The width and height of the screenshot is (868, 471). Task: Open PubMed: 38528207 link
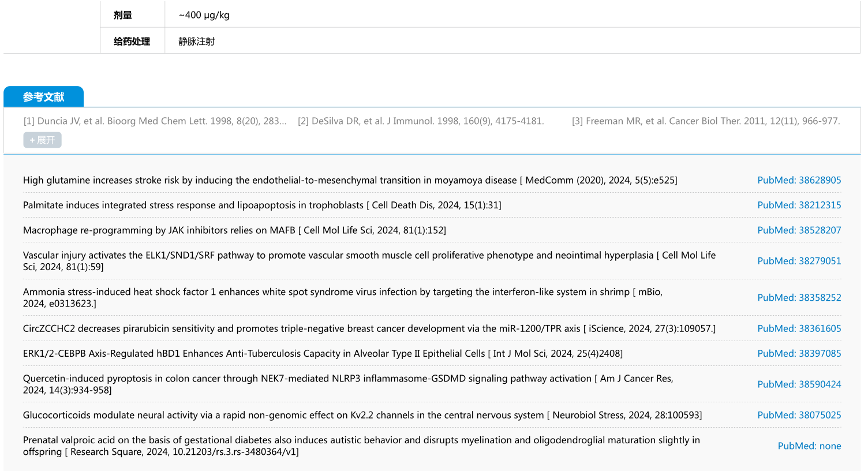(x=799, y=230)
